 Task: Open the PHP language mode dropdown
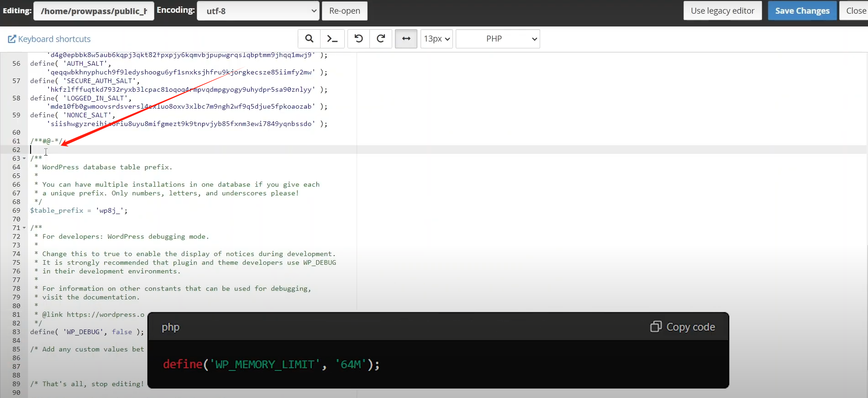[x=498, y=39]
